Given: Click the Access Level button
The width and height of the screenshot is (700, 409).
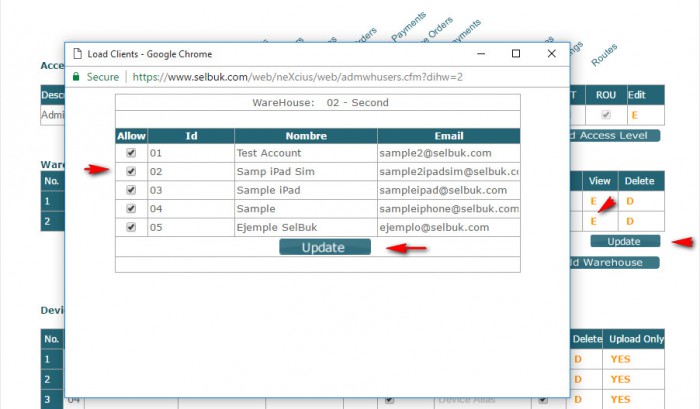Looking at the screenshot, I should tap(610, 135).
